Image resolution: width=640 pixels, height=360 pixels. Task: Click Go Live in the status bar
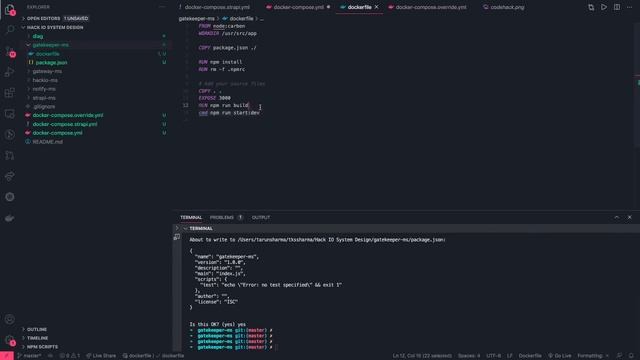click(560, 356)
